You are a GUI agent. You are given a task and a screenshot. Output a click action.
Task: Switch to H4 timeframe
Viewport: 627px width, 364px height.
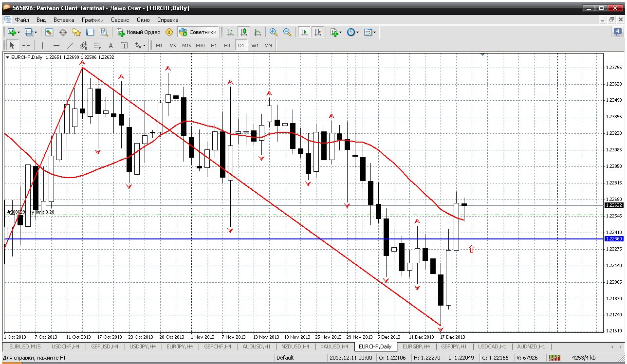click(227, 45)
